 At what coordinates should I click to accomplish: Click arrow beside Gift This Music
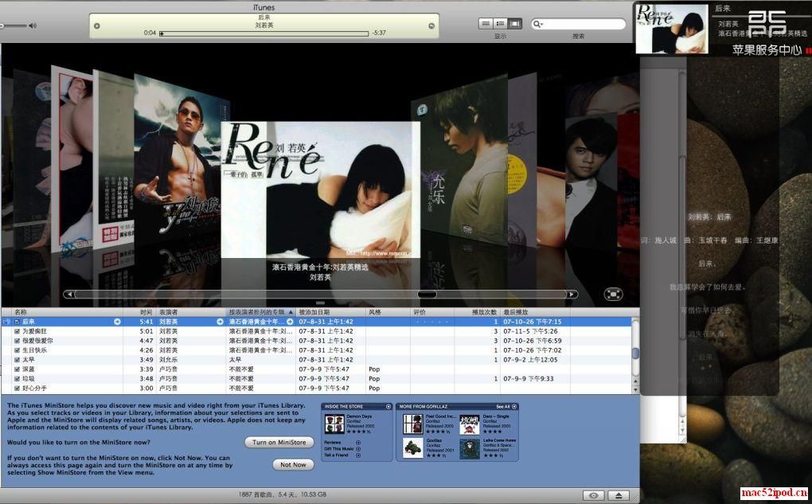(358, 449)
